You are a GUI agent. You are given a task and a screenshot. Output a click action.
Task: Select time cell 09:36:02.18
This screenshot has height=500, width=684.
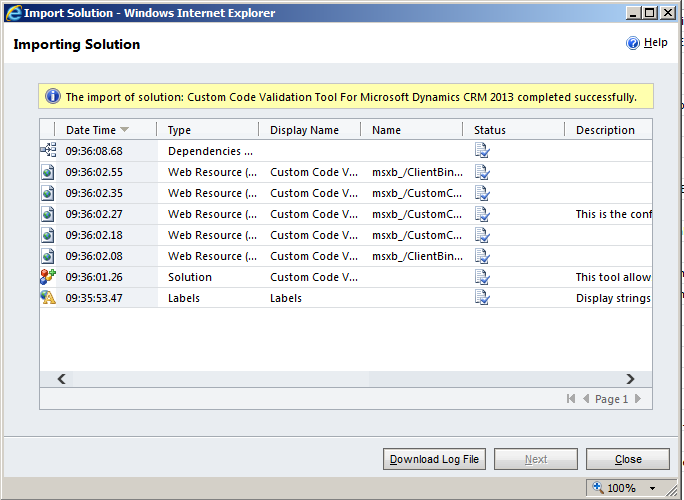coord(94,235)
